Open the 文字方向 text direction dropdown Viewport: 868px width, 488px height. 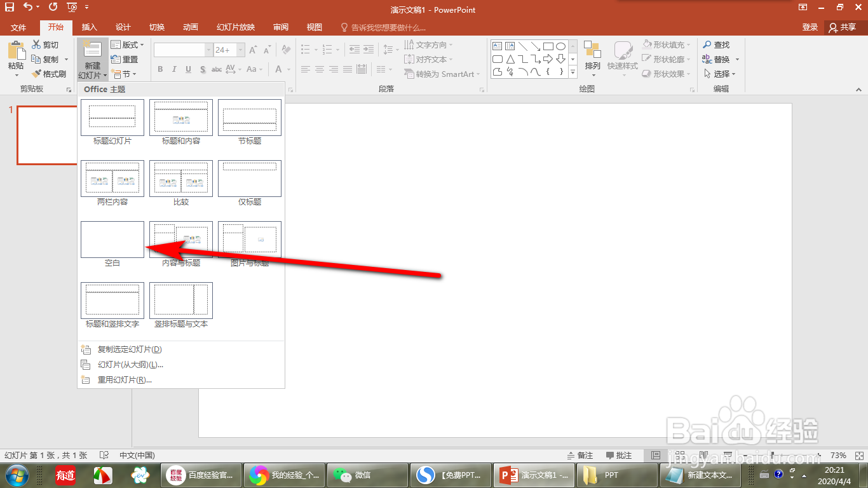tap(429, 44)
